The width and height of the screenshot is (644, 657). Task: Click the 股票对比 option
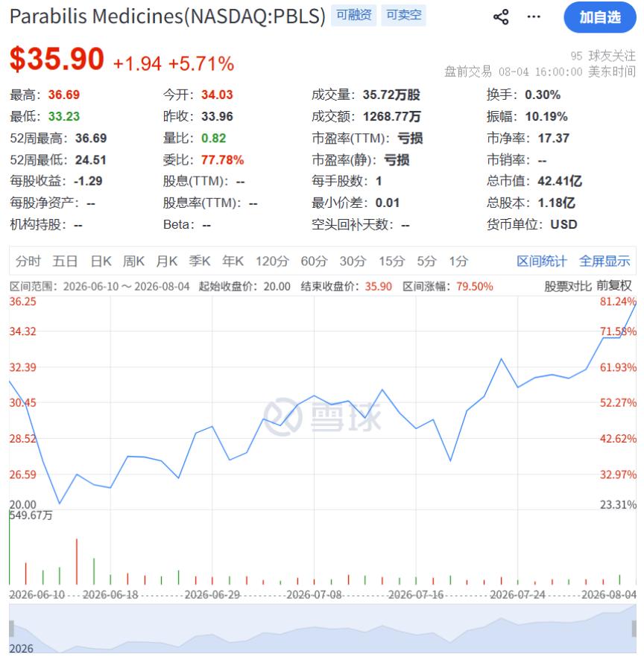click(568, 286)
